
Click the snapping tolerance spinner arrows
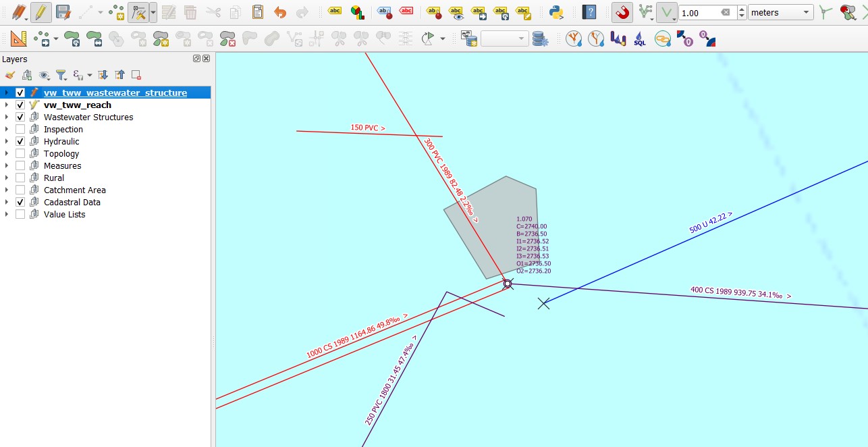pyautogui.click(x=742, y=13)
